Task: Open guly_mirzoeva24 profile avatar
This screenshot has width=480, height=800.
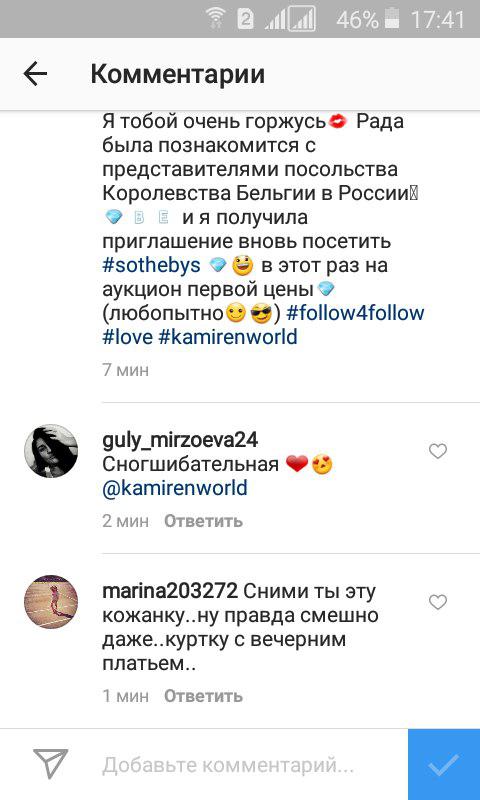Action: (51, 451)
